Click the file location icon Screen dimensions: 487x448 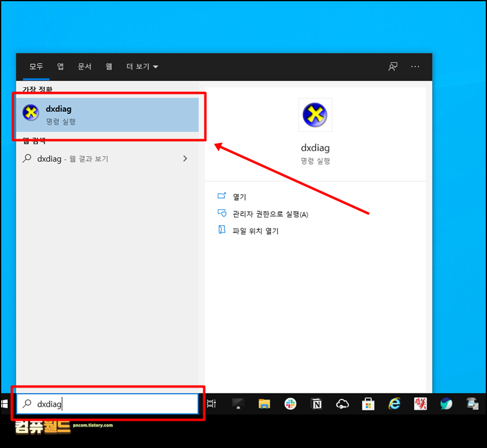tap(222, 230)
